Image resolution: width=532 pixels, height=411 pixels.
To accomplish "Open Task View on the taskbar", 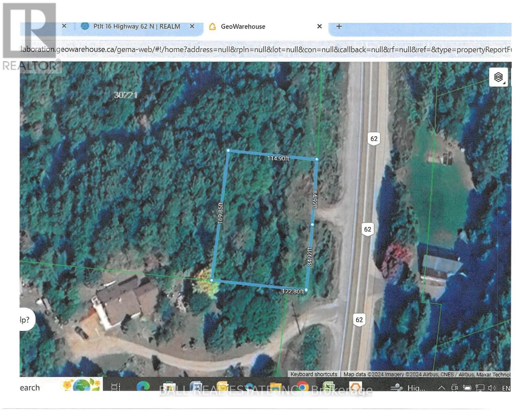I will click(x=115, y=387).
